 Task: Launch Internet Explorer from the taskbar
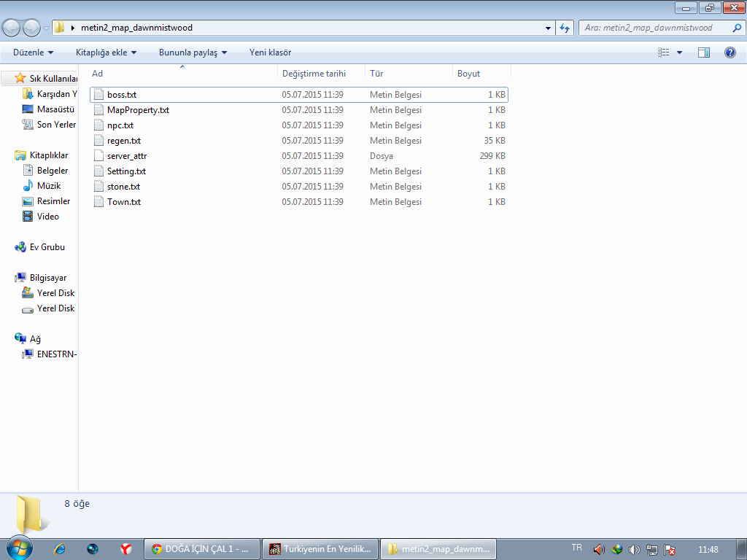[60, 549]
